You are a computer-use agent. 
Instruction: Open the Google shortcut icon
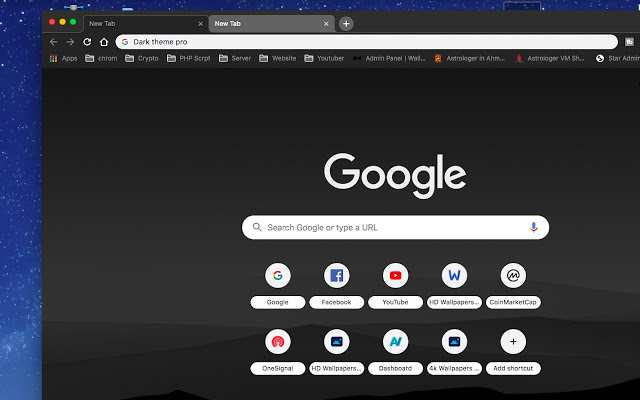(x=278, y=275)
